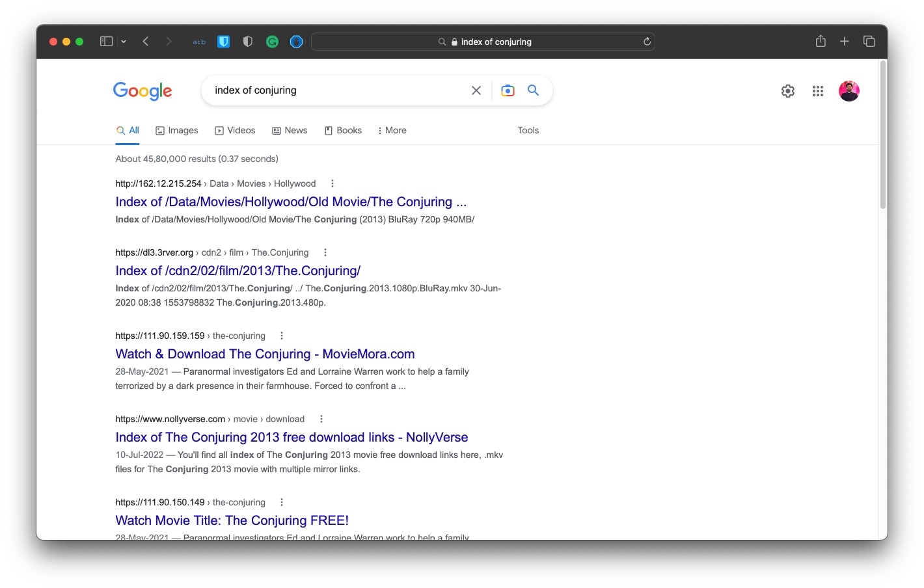
Task: Expand the More search categories menu
Action: tap(392, 131)
